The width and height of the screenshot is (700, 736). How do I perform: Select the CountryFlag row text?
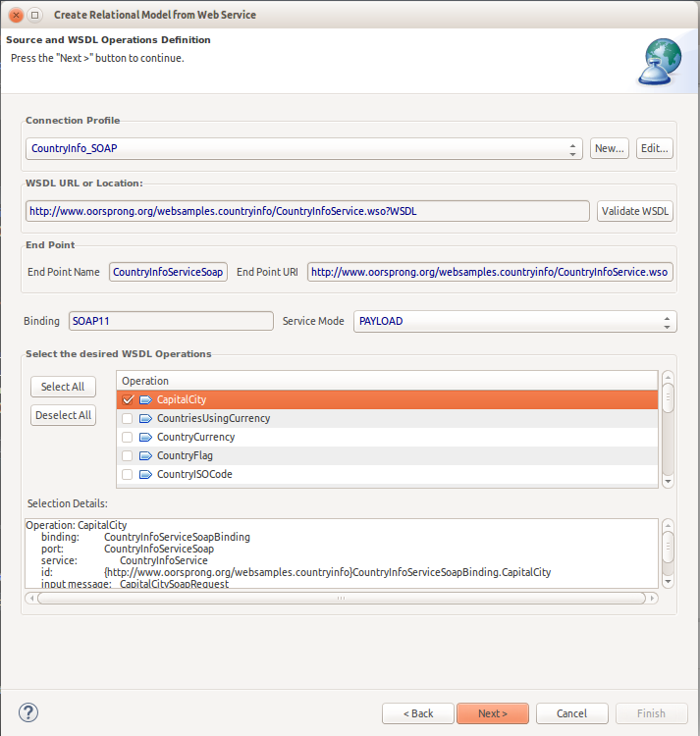pos(185,455)
